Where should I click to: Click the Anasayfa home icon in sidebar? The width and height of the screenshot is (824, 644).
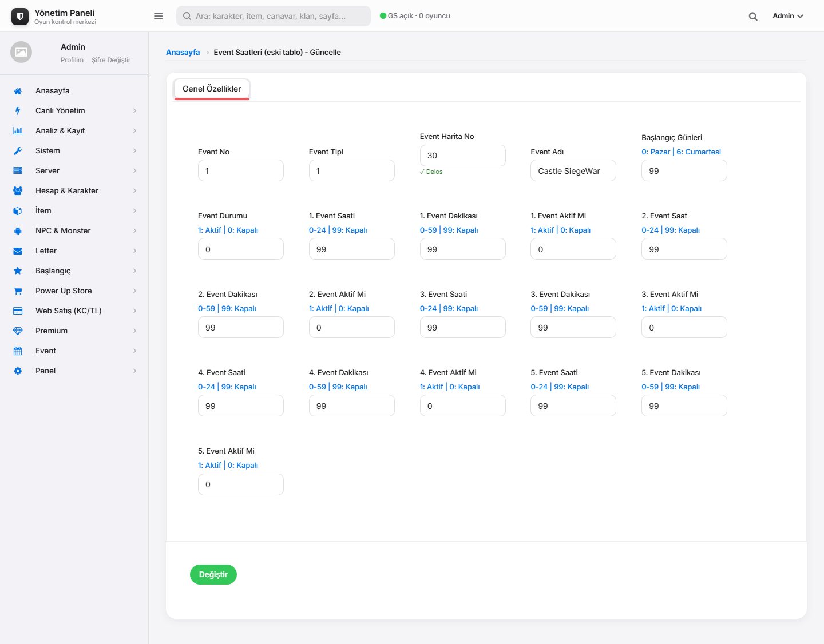pyautogui.click(x=18, y=91)
